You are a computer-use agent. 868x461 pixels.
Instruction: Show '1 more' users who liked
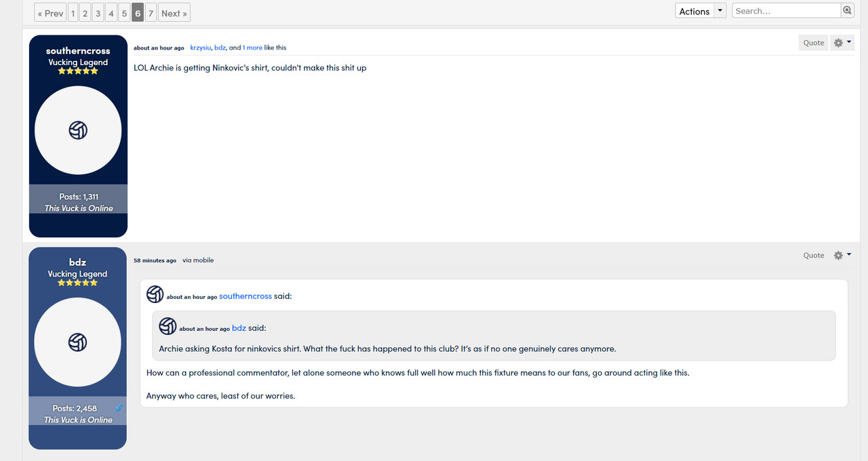(252, 47)
